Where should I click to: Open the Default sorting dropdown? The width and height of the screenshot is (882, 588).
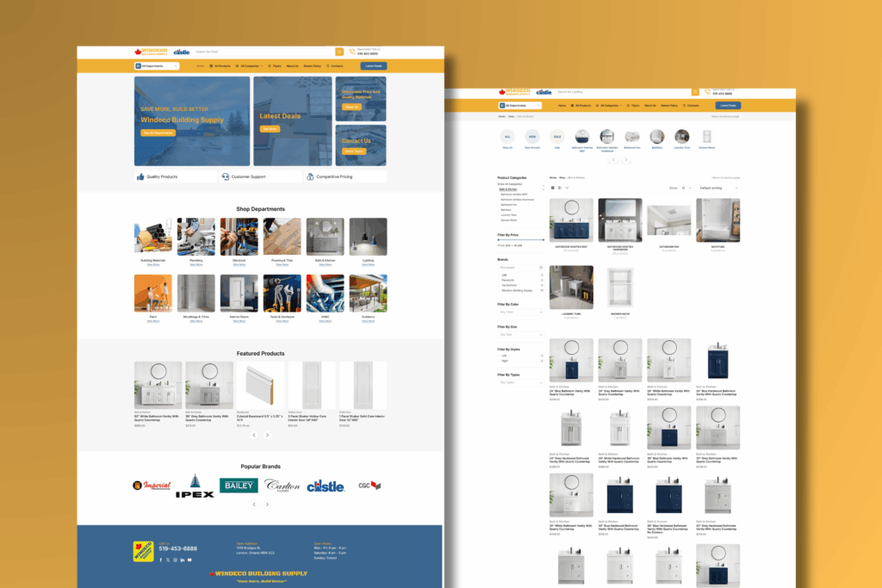[718, 188]
